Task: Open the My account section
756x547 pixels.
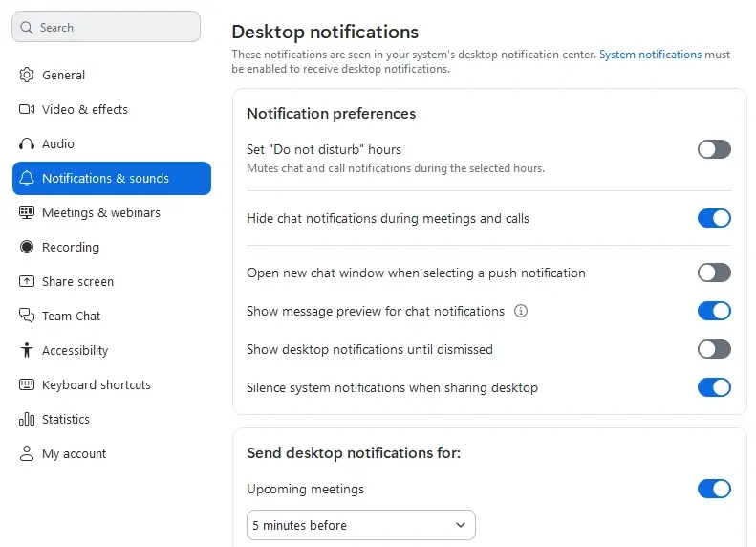Action: coord(74,453)
